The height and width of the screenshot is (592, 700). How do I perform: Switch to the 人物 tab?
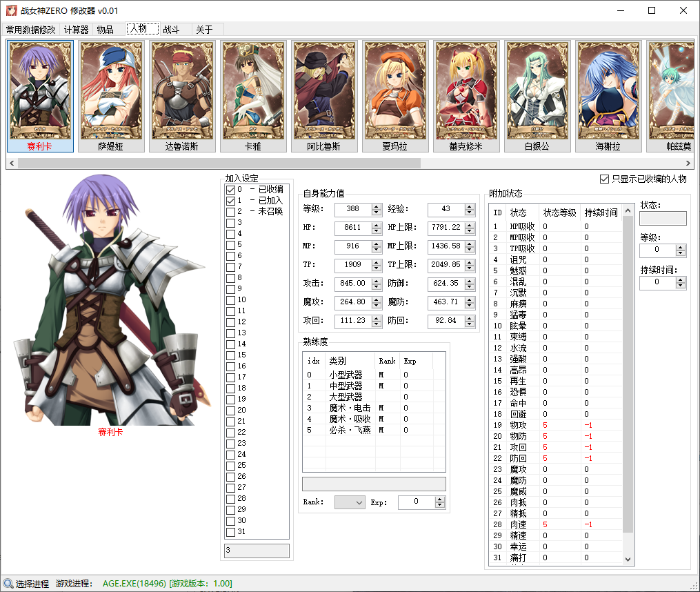pyautogui.click(x=142, y=28)
